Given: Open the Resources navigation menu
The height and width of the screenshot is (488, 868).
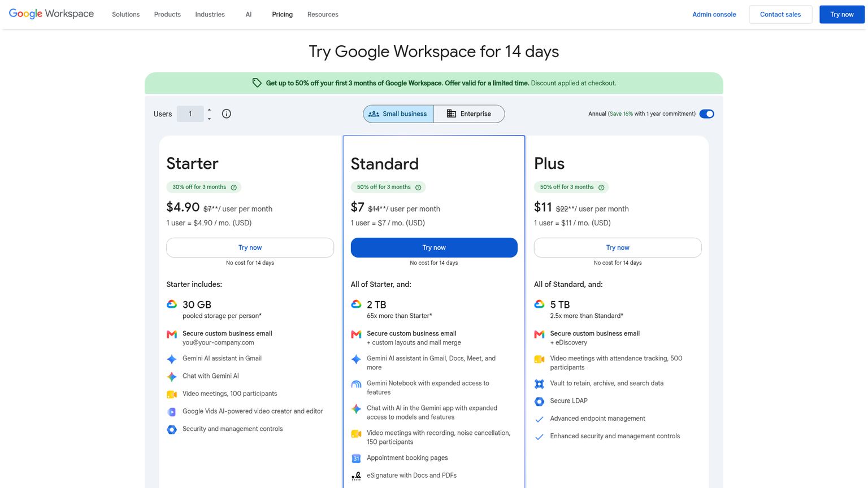Looking at the screenshot, I should point(323,14).
